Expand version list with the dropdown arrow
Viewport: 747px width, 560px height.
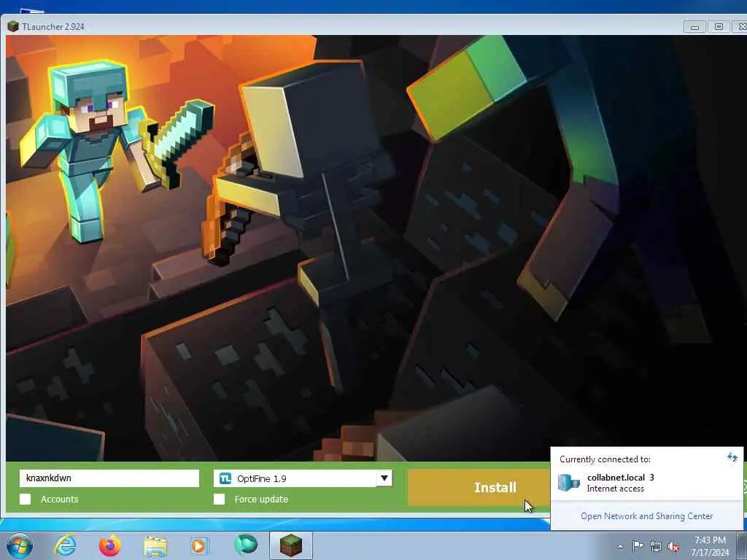coord(384,478)
